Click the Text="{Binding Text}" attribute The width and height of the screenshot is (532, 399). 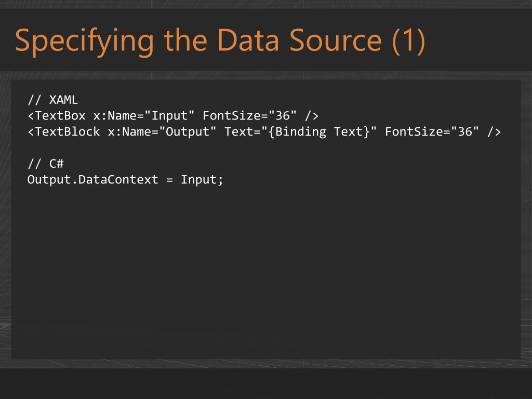point(300,132)
